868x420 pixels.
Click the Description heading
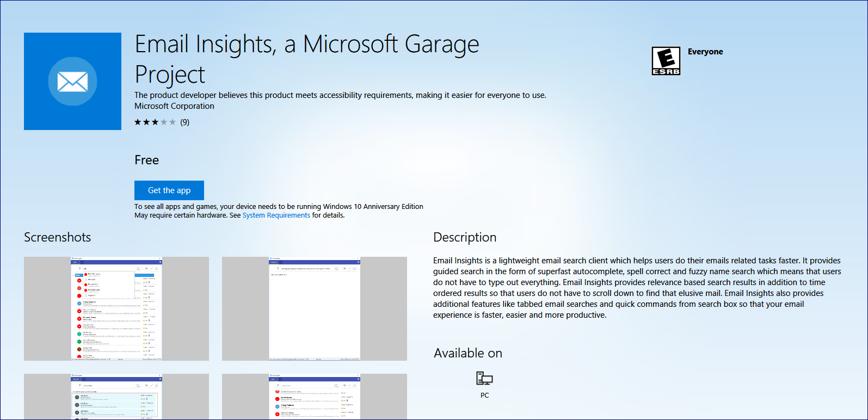coord(465,237)
